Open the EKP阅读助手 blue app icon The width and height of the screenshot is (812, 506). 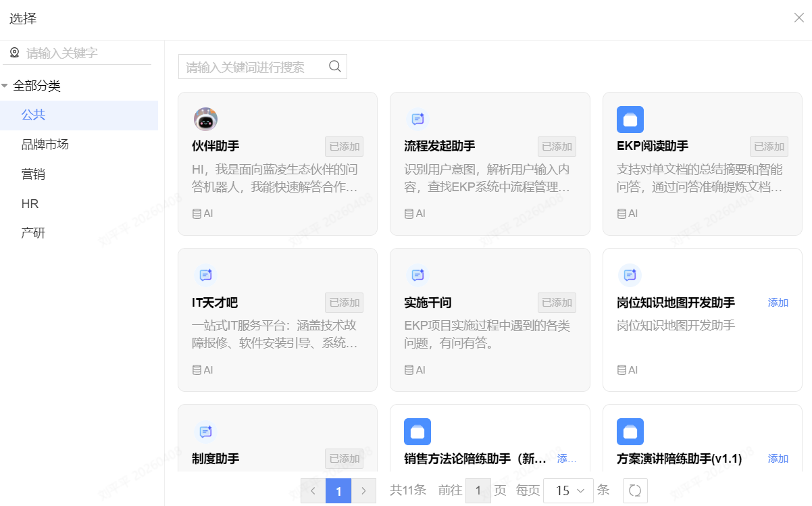pos(630,118)
